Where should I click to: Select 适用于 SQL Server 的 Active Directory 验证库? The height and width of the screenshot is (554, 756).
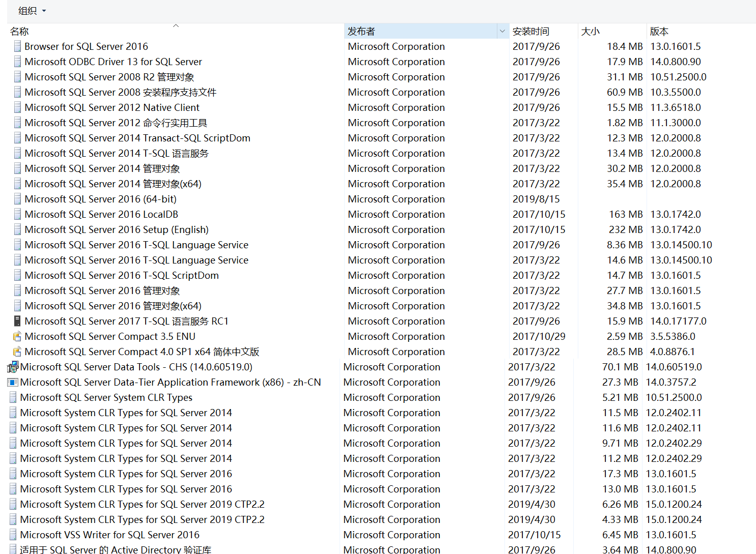pyautogui.click(x=116, y=549)
